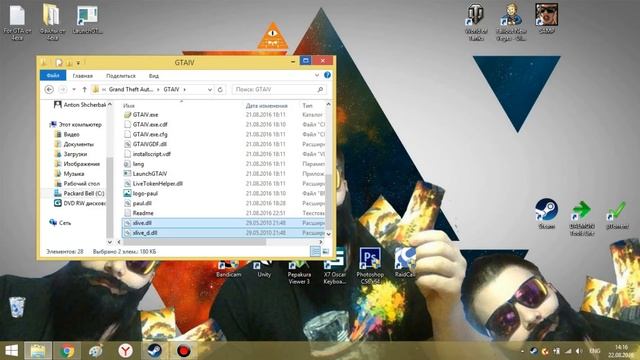
Task: Open World of Tanks desktop shortcut
Action: click(x=476, y=22)
